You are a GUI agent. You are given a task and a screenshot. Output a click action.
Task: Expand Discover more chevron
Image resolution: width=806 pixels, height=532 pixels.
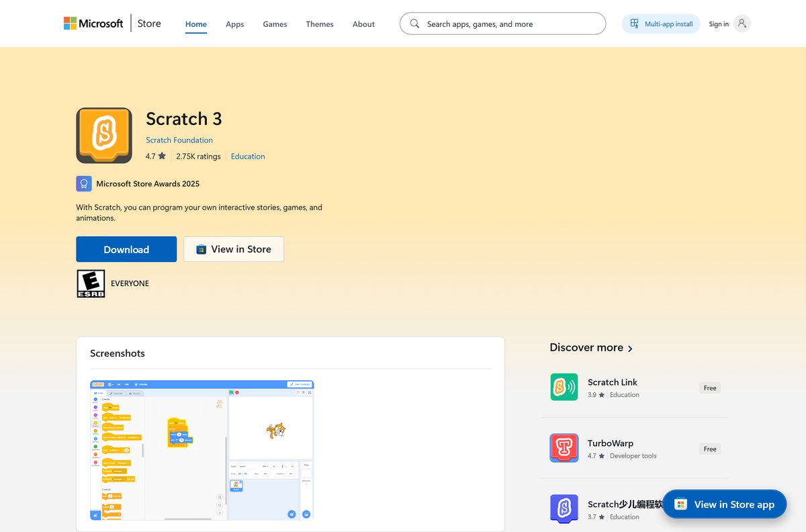click(x=630, y=349)
